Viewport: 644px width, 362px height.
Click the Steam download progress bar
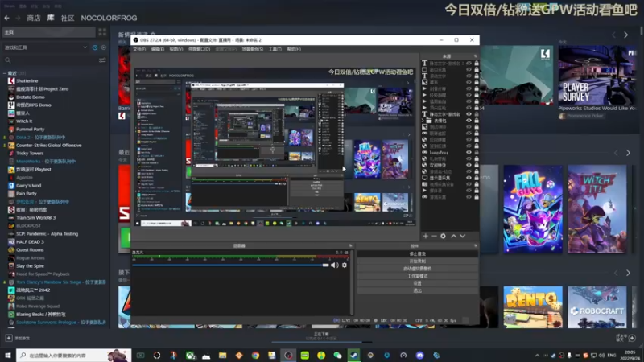coord(321,341)
